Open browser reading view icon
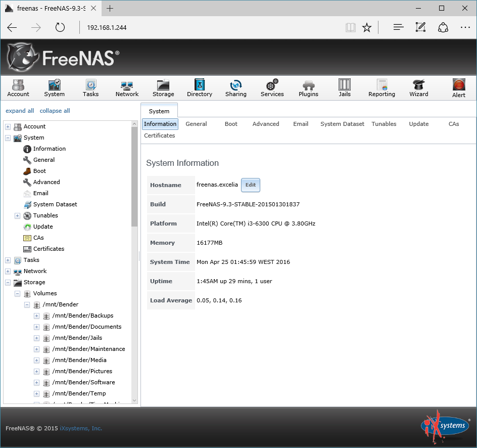This screenshot has height=448, width=477. coord(351,27)
